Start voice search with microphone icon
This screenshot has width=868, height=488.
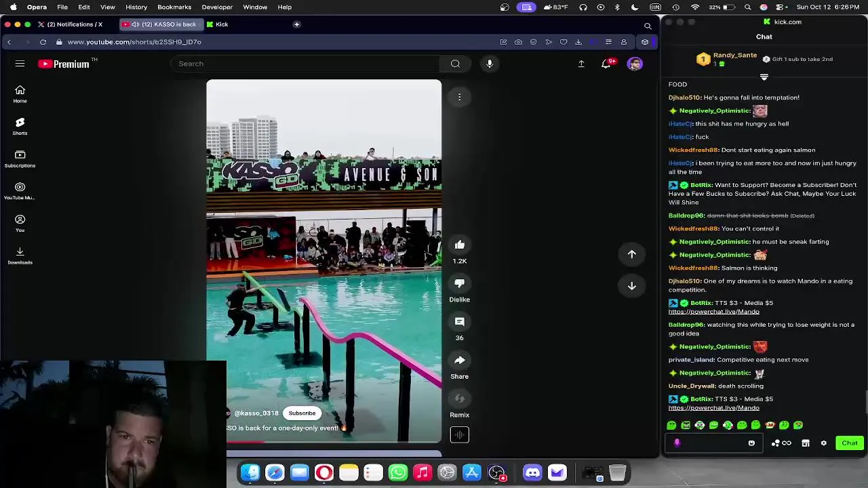tap(490, 64)
